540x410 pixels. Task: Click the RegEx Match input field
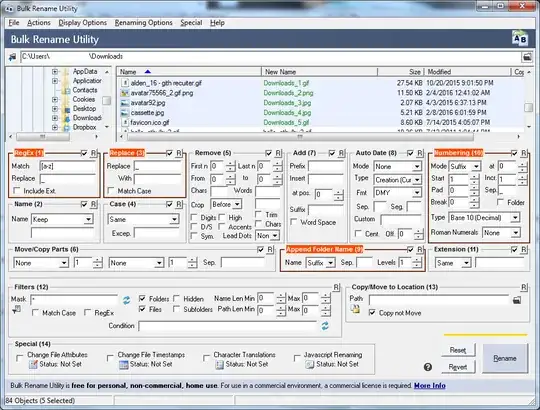click(x=67, y=166)
